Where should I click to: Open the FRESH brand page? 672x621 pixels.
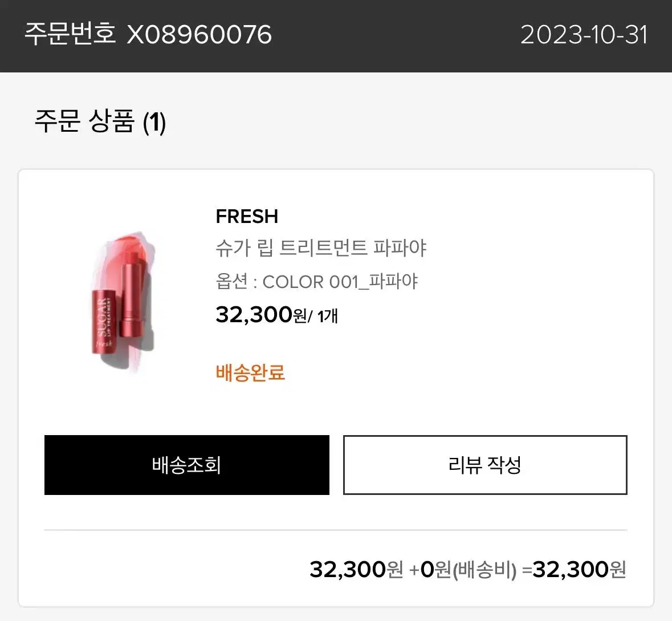[247, 216]
